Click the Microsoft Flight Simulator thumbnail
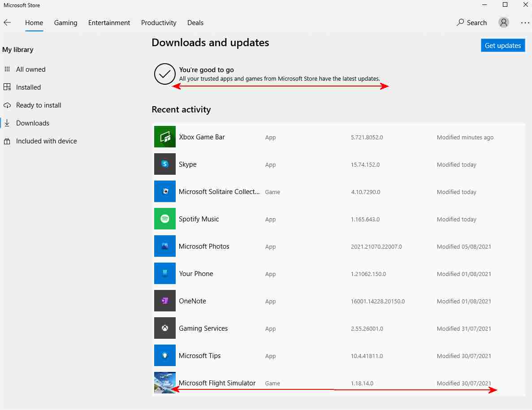Image resolution: width=532 pixels, height=410 pixels. tap(165, 383)
